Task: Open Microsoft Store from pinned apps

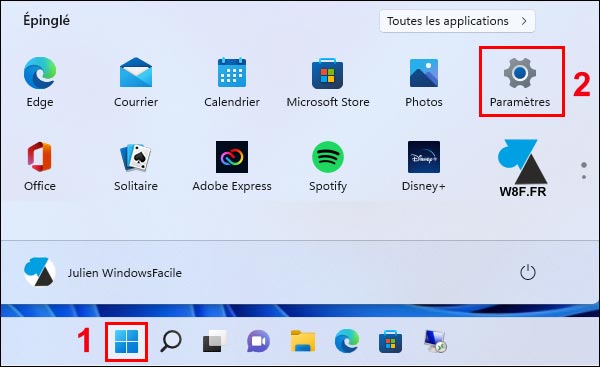Action: (328, 82)
